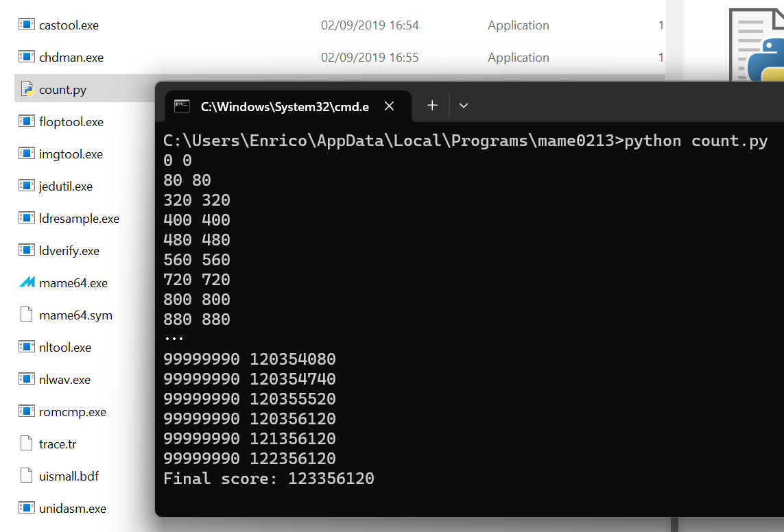Image resolution: width=784 pixels, height=532 pixels.
Task: Click the floptool.exe file icon
Action: point(27,122)
